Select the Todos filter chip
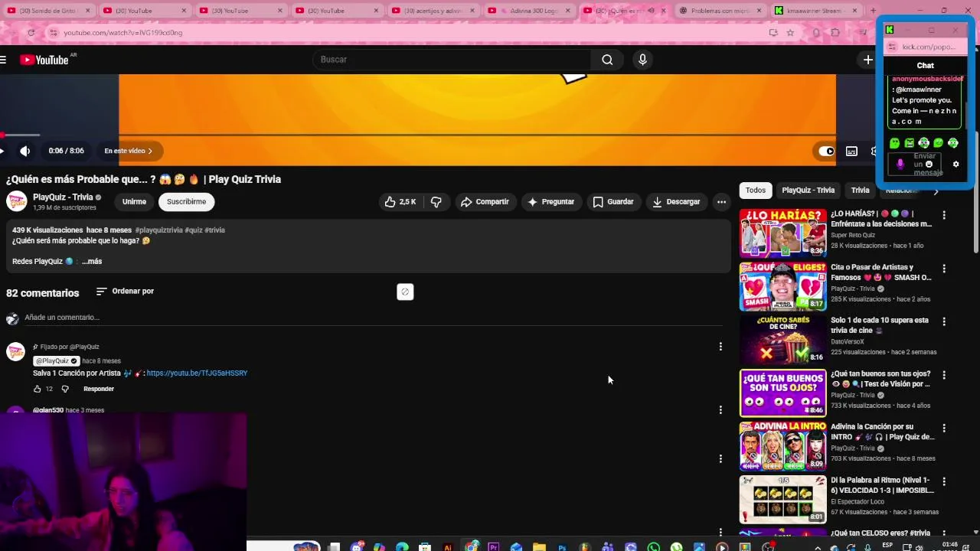Image resolution: width=980 pixels, height=551 pixels. [756, 191]
